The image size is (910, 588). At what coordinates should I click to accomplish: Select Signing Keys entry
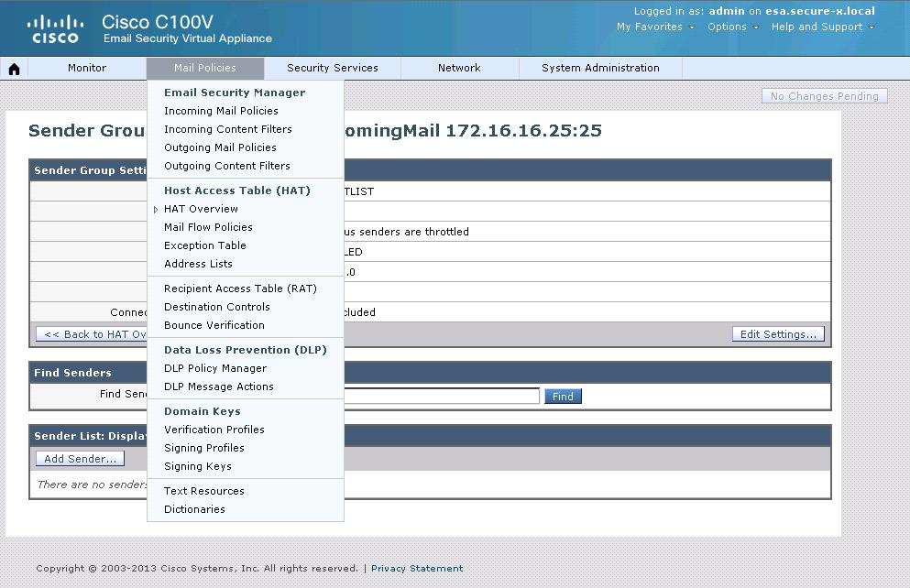point(198,466)
